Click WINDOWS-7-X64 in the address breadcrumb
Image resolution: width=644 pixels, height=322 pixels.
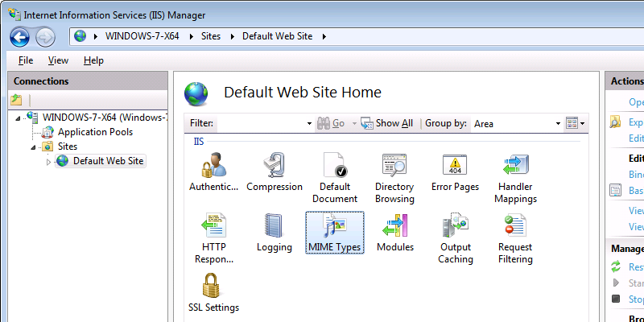(142, 36)
